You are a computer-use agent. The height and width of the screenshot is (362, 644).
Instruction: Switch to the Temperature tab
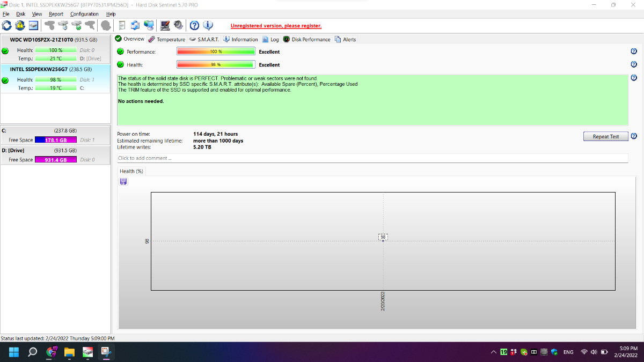click(x=167, y=39)
